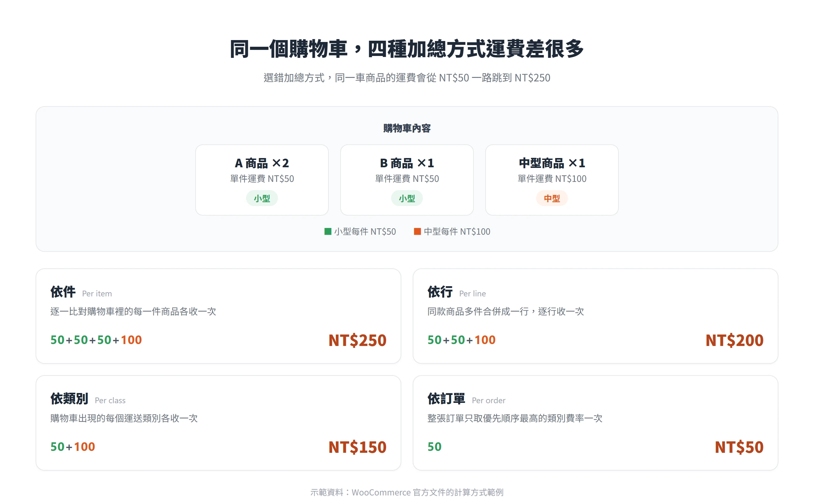
Task: Click the subtitle starting with 選錯加總方式
Action: click(407, 78)
